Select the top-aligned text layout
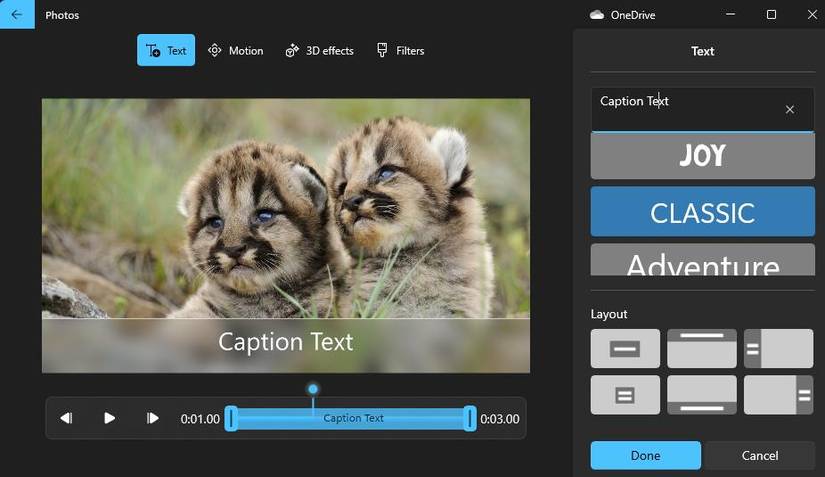 tap(702, 348)
